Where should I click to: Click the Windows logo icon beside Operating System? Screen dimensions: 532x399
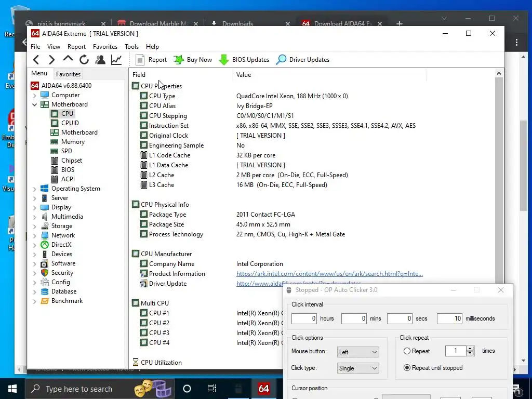(45, 189)
